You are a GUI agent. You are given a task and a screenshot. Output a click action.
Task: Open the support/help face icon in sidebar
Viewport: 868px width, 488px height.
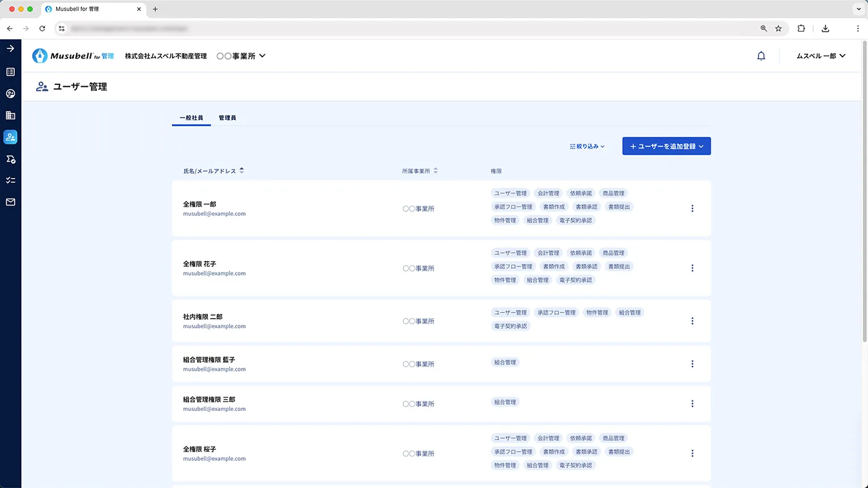[10, 94]
